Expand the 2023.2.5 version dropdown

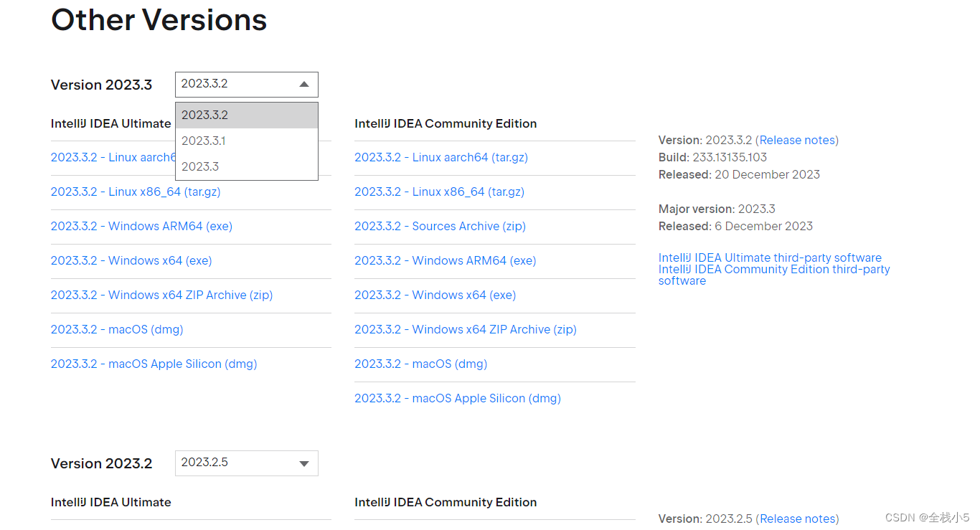pos(246,463)
